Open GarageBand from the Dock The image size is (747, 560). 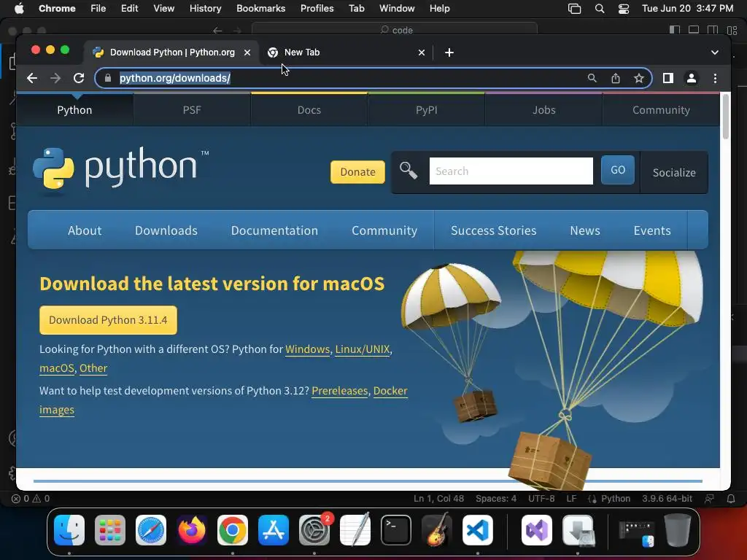(437, 530)
